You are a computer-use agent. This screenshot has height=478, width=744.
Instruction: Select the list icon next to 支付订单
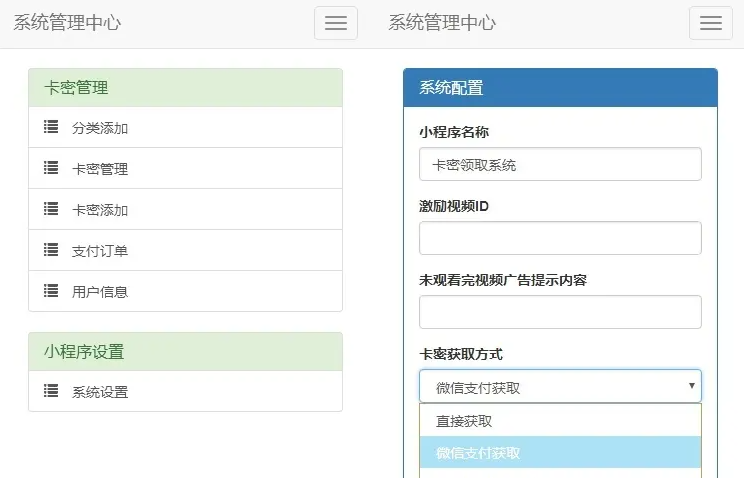51,250
